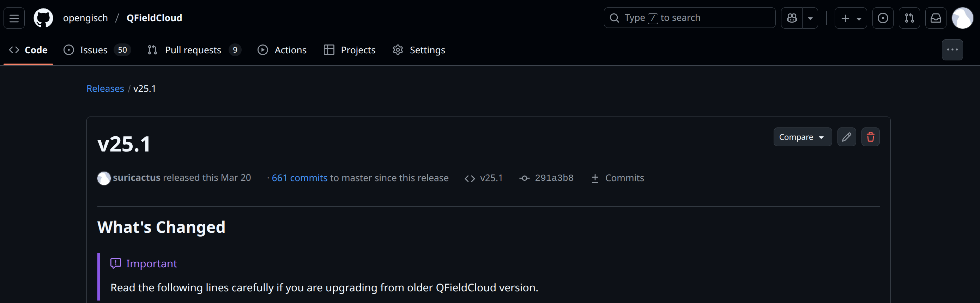Viewport: 980px width, 303px height.
Task: Open your pull requests icon in header
Action: click(909, 18)
